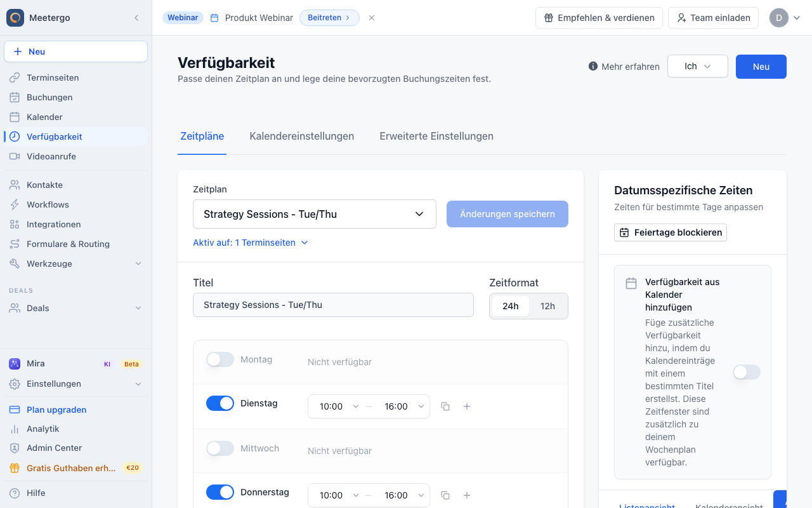Viewport: 812px width, 508px height.
Task: Click Empfehlen & verdienen button
Action: tap(599, 18)
